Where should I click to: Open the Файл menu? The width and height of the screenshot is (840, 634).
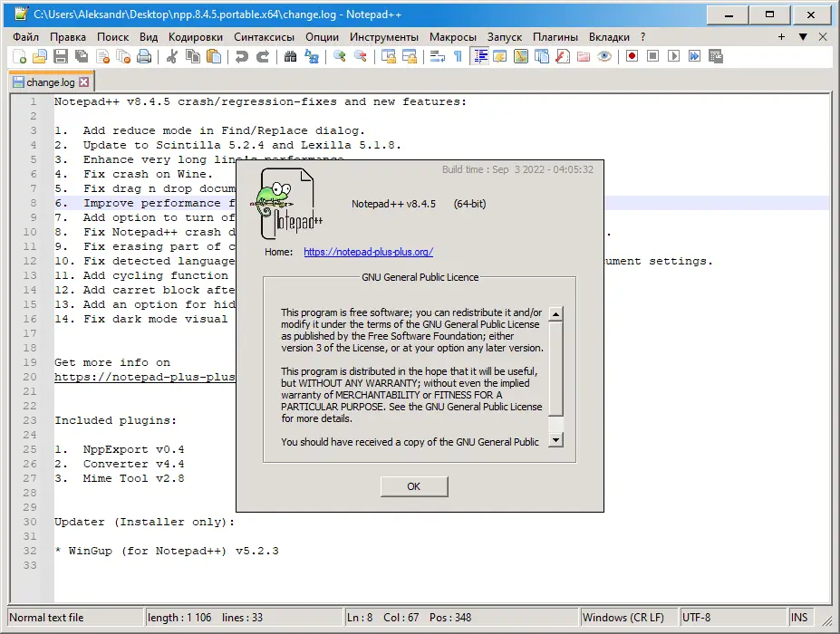[x=25, y=37]
